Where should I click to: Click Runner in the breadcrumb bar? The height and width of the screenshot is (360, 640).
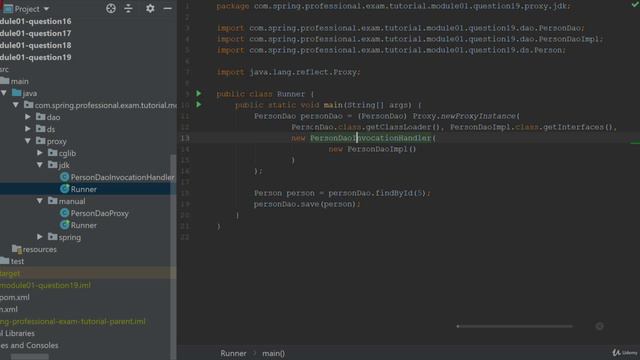point(233,353)
